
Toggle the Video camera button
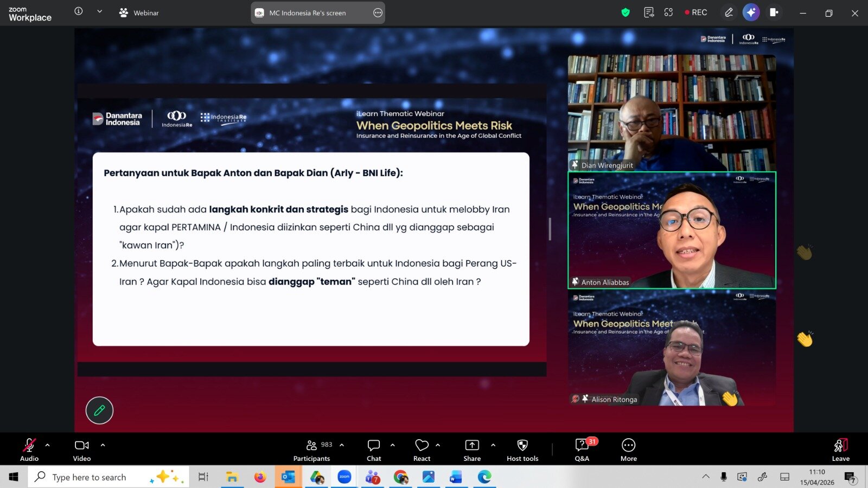[x=82, y=450]
